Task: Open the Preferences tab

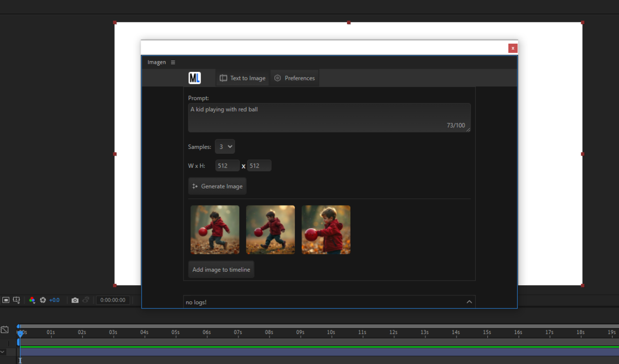Action: pos(294,78)
